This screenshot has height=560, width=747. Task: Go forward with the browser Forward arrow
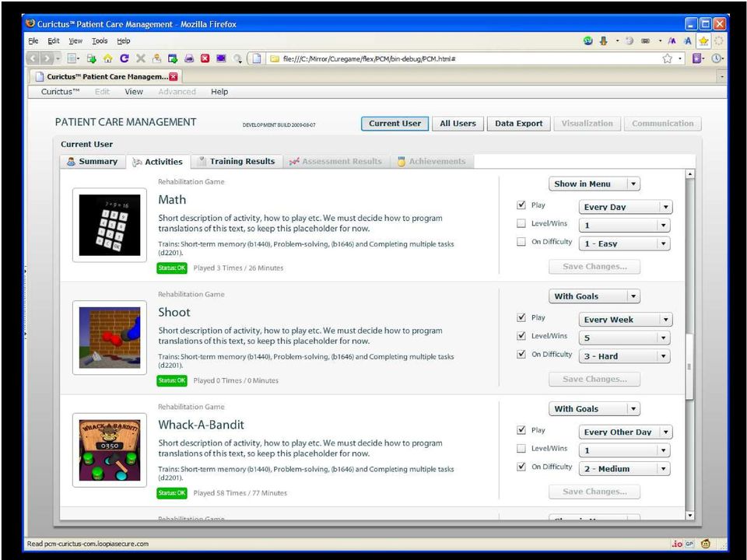[x=47, y=58]
